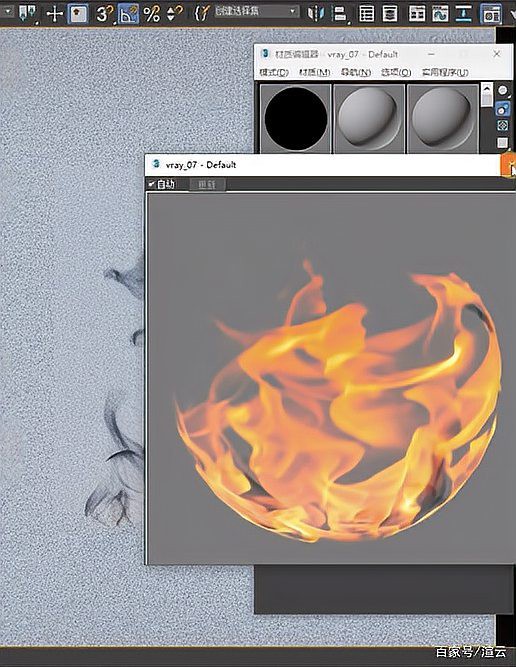This screenshot has width=516, height=667.
Task: Toggle the Angle Snap tool
Action: (128, 13)
